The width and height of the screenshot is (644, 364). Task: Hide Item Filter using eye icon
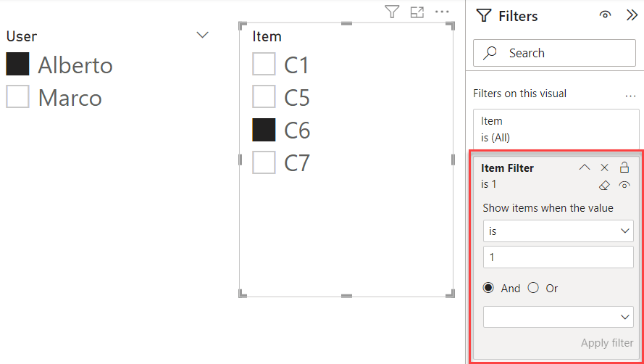pos(624,185)
